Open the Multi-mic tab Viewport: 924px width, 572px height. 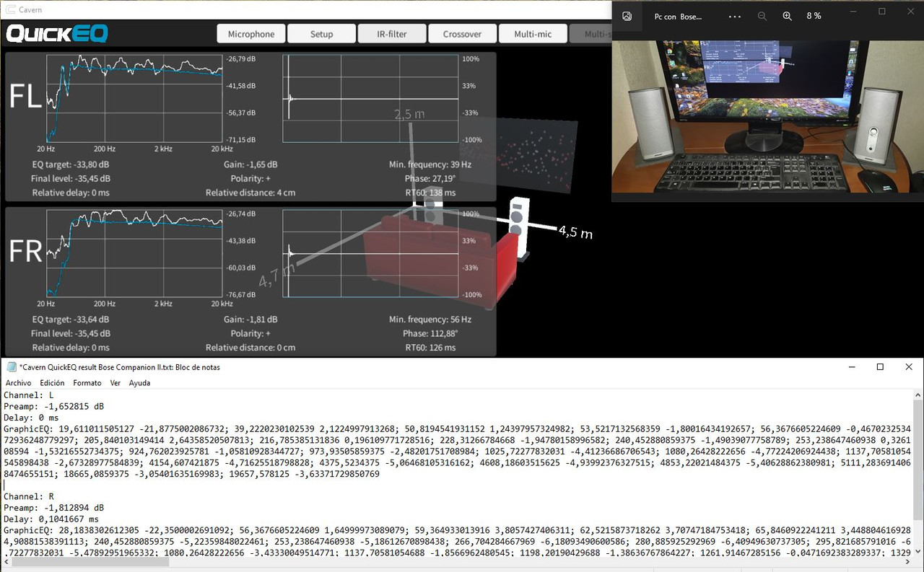point(533,34)
